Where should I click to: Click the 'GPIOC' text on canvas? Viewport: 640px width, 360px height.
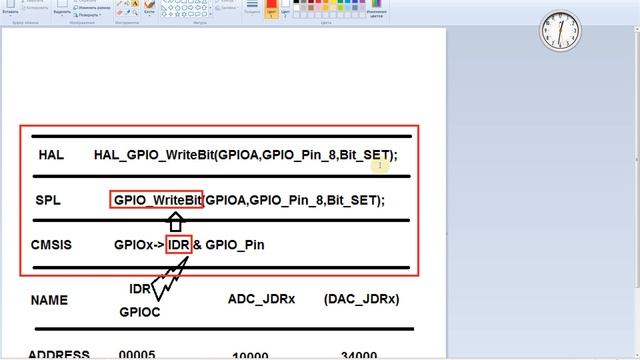coord(140,312)
